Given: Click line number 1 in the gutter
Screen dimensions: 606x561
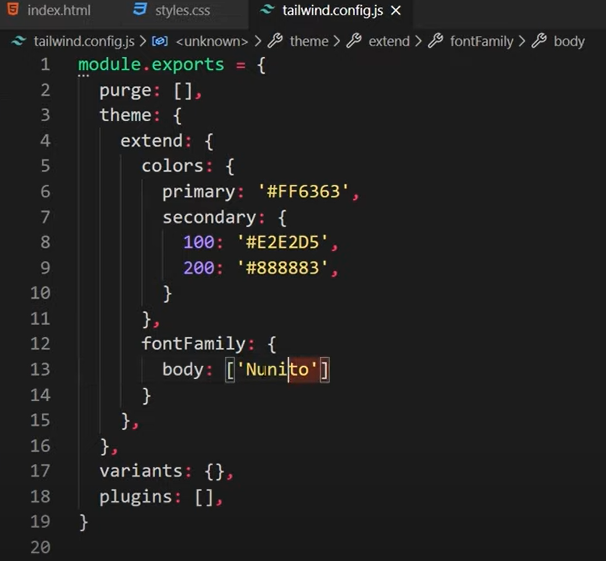Looking at the screenshot, I should pyautogui.click(x=45, y=65).
